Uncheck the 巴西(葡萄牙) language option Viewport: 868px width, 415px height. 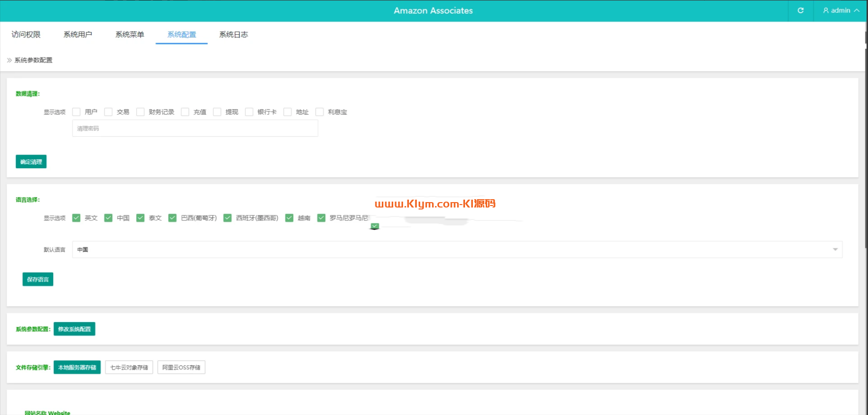coord(172,218)
